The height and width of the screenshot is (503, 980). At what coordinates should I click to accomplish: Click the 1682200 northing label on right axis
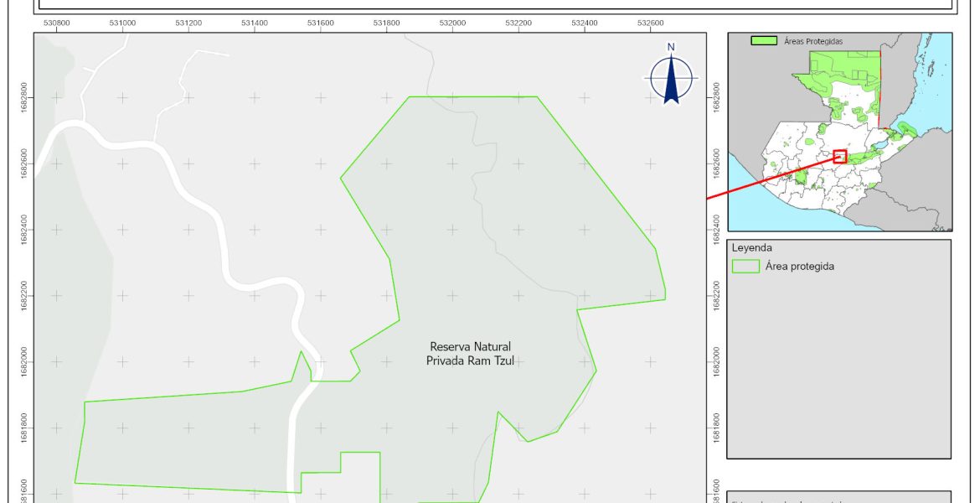(717, 295)
